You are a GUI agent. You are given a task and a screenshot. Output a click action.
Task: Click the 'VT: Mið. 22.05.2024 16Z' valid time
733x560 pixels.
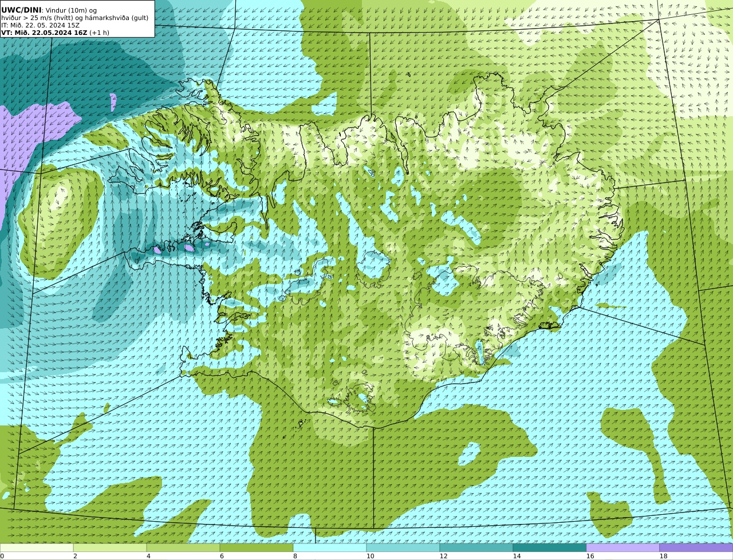point(44,33)
